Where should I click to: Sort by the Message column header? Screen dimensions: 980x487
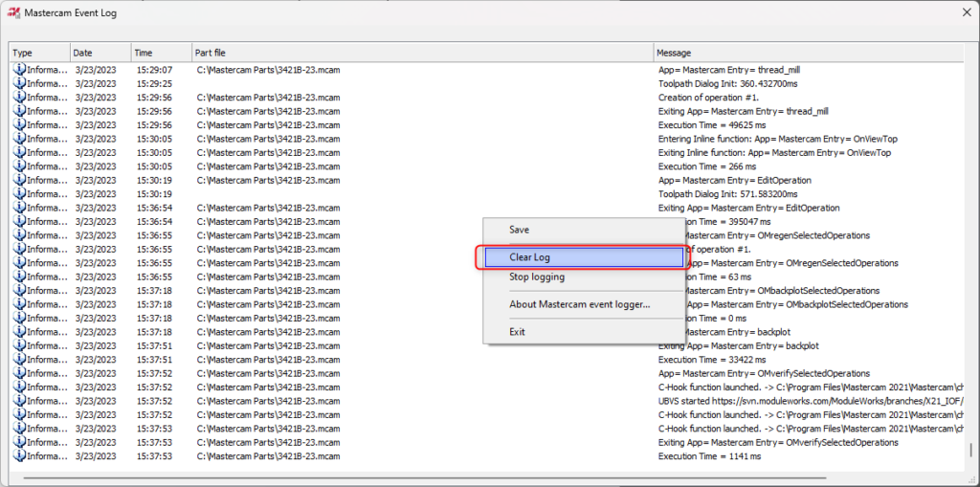(808, 54)
